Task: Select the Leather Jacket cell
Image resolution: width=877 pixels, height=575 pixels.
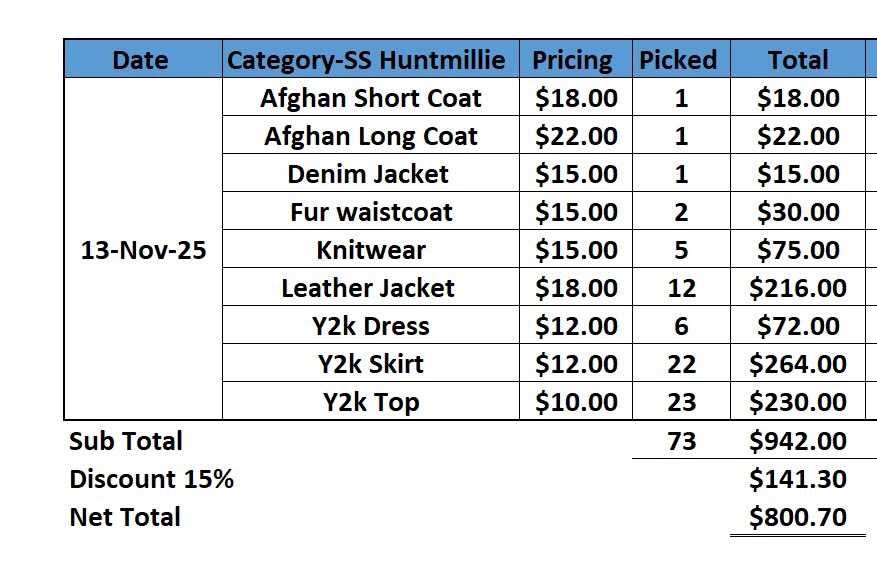Action: pyautogui.click(x=370, y=288)
